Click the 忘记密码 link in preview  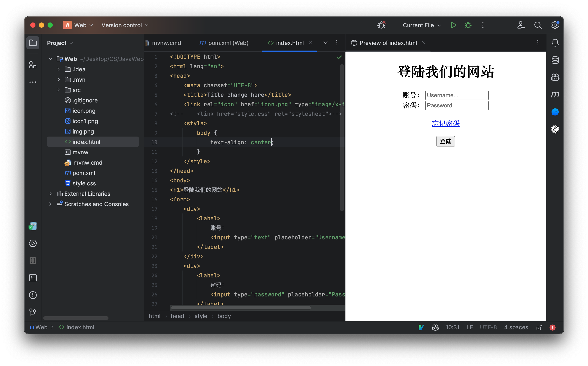(x=445, y=123)
